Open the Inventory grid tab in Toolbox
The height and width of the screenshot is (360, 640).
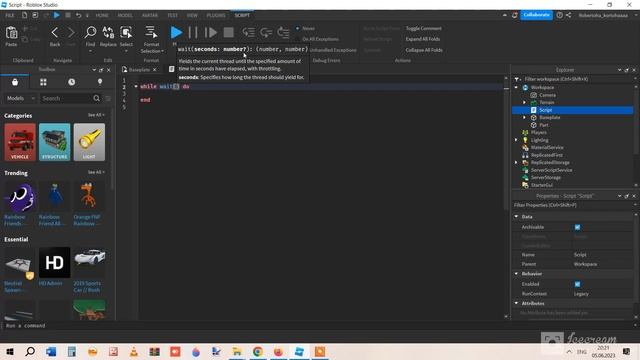[x=43, y=82]
